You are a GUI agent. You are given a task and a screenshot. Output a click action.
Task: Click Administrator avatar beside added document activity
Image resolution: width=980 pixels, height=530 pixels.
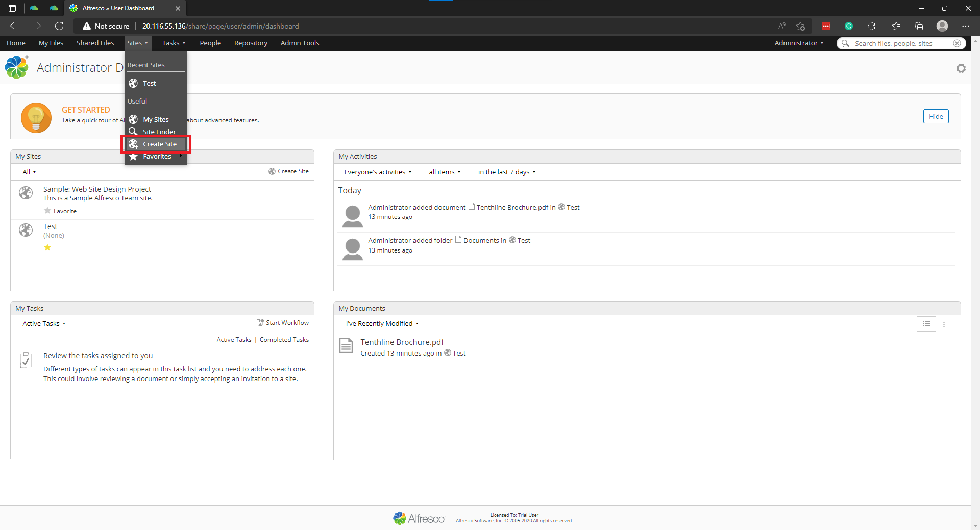tap(353, 216)
